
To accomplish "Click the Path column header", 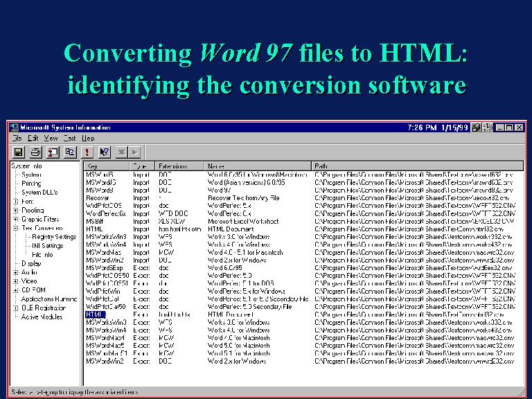I will [x=417, y=166].
